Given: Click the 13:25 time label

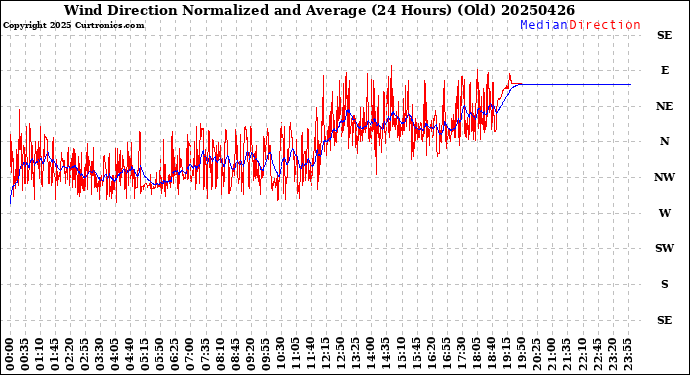Looking at the screenshot, I should [x=355, y=354].
